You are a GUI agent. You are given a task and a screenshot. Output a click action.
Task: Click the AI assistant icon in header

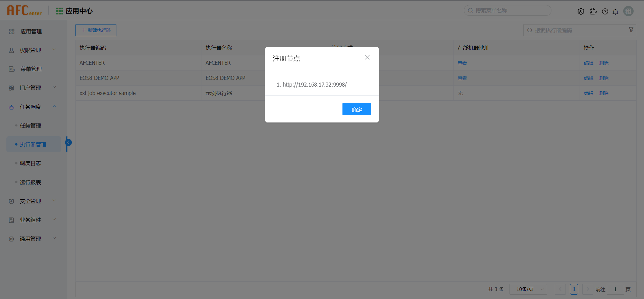[x=581, y=11]
